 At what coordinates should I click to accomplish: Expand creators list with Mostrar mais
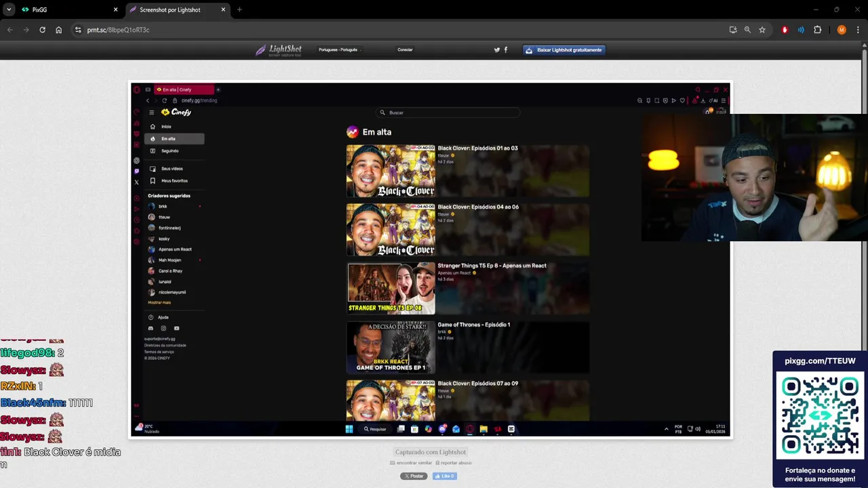click(x=159, y=302)
